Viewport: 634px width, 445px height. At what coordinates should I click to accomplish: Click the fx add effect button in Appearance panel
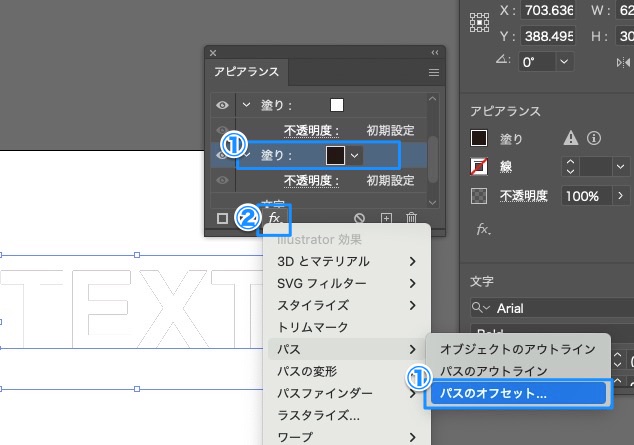[274, 217]
